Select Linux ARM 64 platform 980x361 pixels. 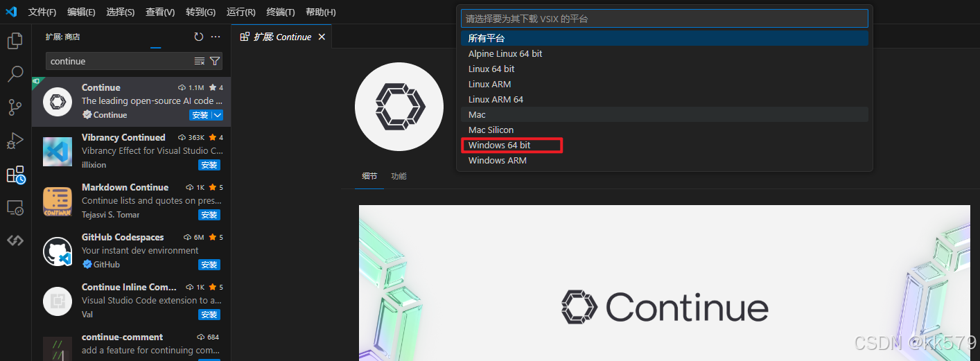click(665, 99)
